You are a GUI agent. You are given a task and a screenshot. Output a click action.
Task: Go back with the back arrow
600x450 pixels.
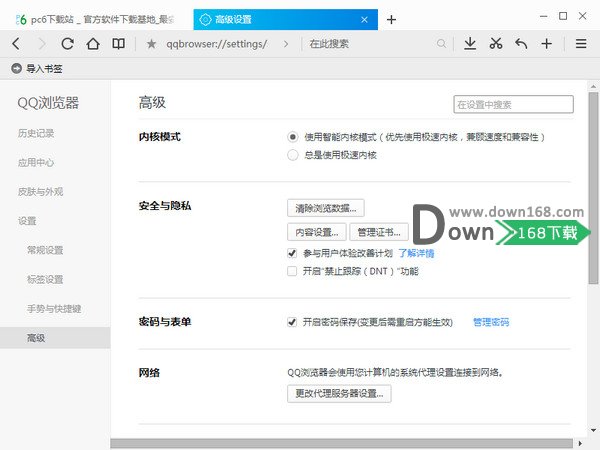[x=16, y=44]
